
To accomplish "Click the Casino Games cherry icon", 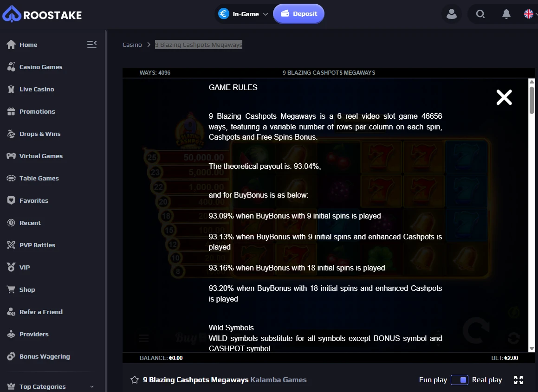I will pyautogui.click(x=11, y=67).
